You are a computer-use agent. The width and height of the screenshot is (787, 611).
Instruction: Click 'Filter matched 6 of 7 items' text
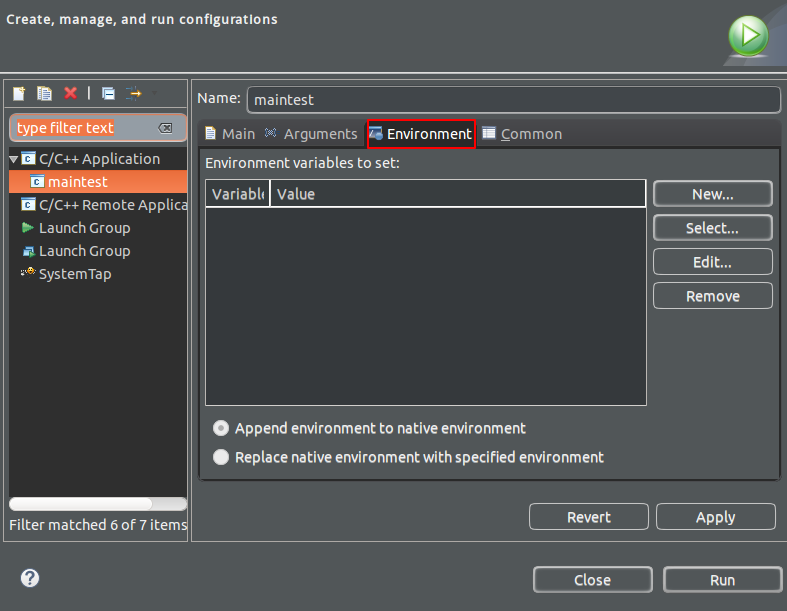pos(98,525)
